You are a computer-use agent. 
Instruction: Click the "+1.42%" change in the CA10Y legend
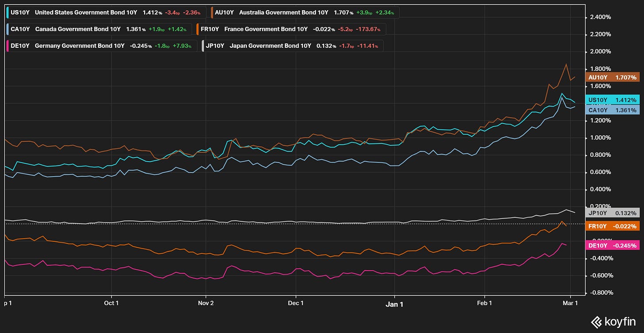178,29
